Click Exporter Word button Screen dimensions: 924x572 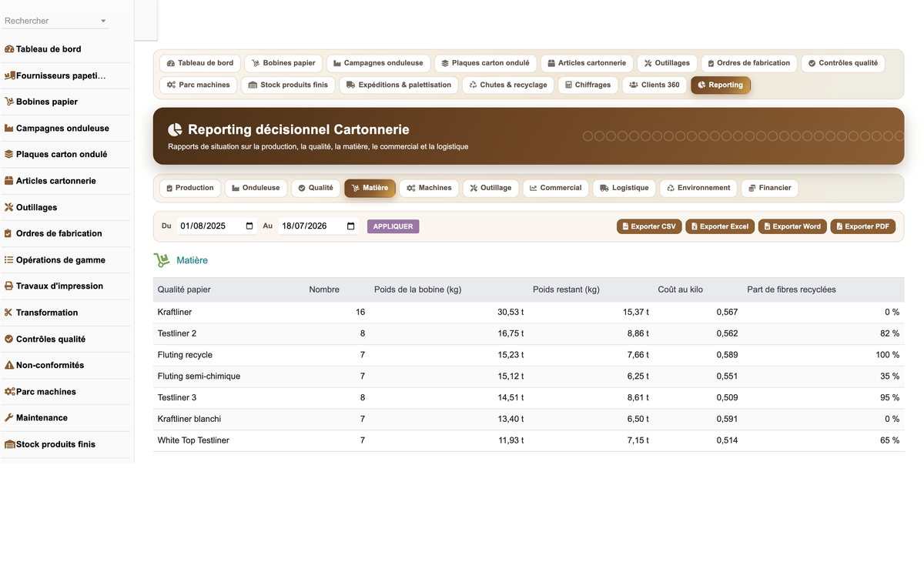(x=792, y=226)
